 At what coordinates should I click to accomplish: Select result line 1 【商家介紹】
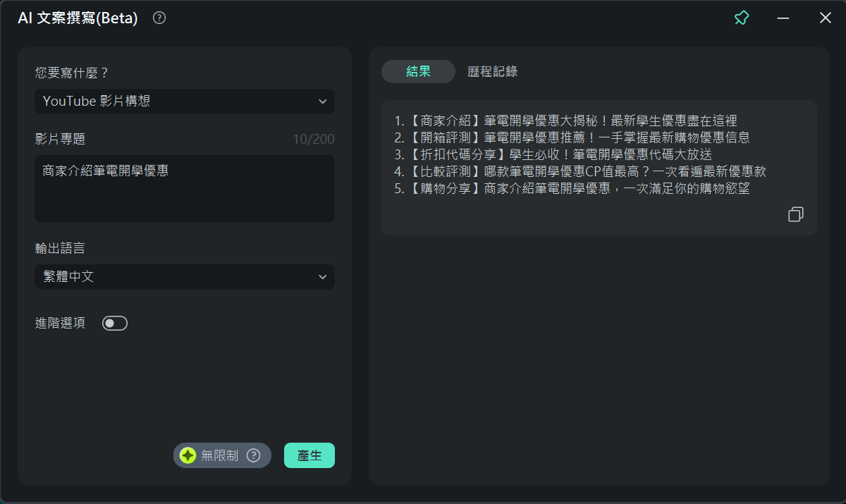(x=566, y=121)
